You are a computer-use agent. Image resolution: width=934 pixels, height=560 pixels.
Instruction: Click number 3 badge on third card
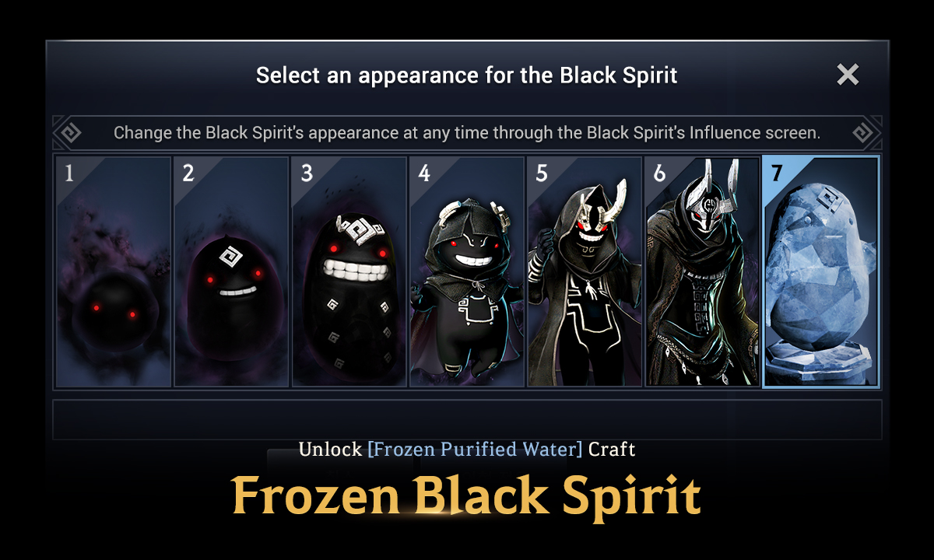coord(306,173)
